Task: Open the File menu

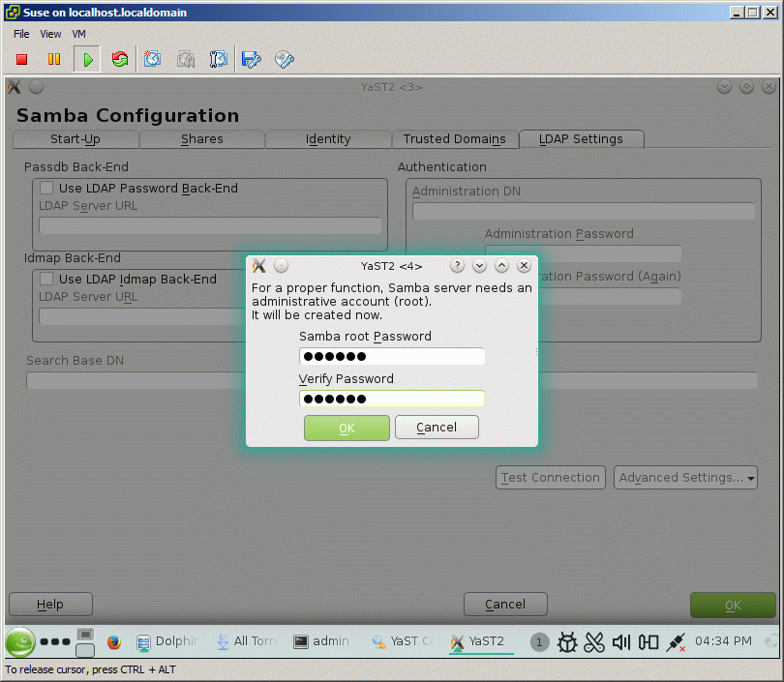Action: (21, 34)
